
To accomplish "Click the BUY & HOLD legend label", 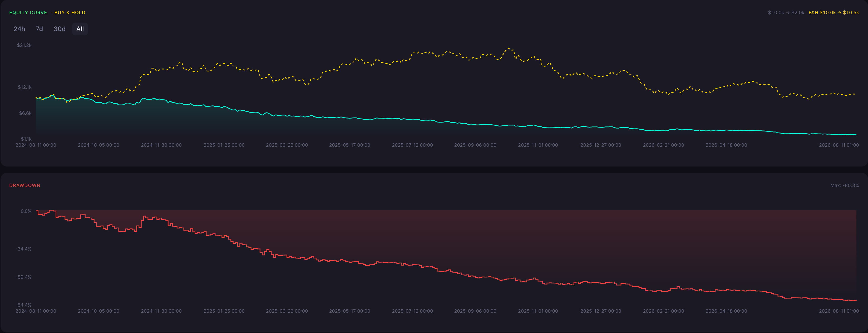I will pyautogui.click(x=70, y=12).
